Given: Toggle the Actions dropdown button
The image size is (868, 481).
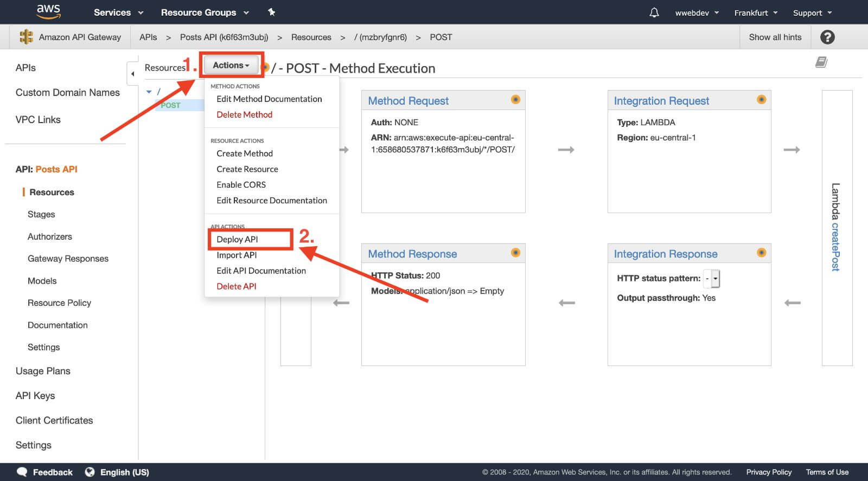Looking at the screenshot, I should point(231,65).
